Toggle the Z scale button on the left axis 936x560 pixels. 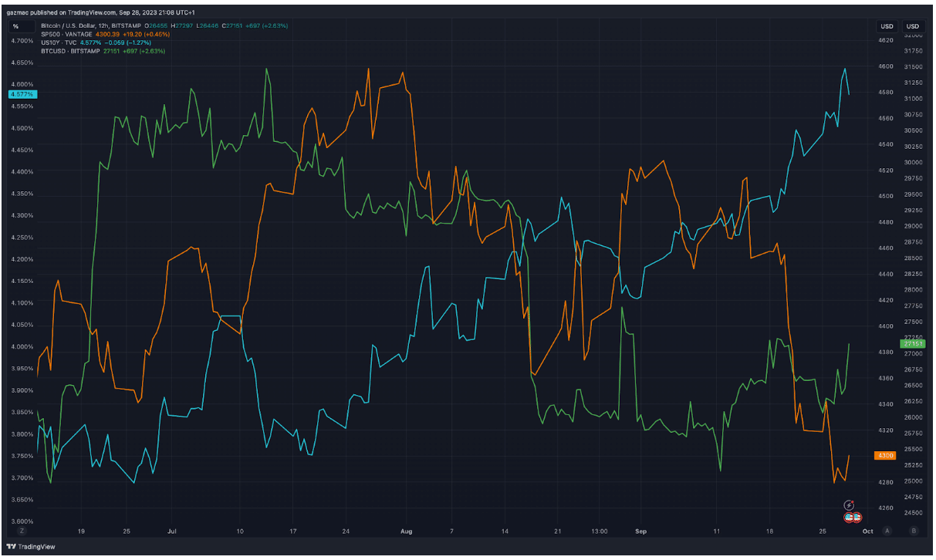point(22,531)
